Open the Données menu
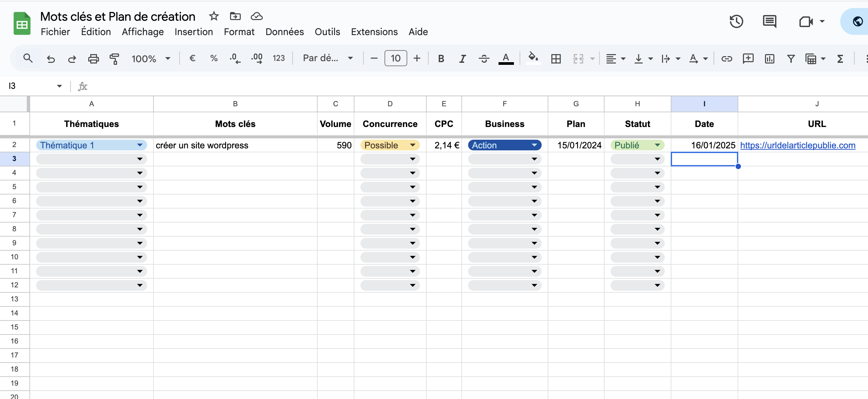Image resolution: width=868 pixels, height=399 pixels. coord(285,32)
